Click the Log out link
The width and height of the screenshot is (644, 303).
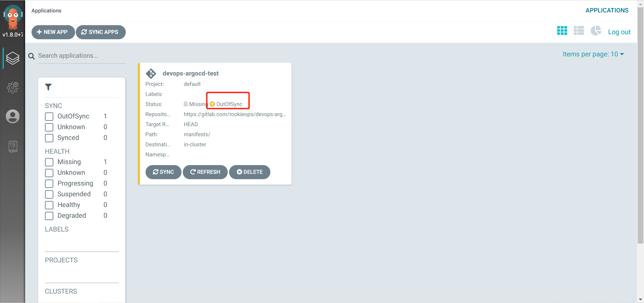(x=619, y=32)
